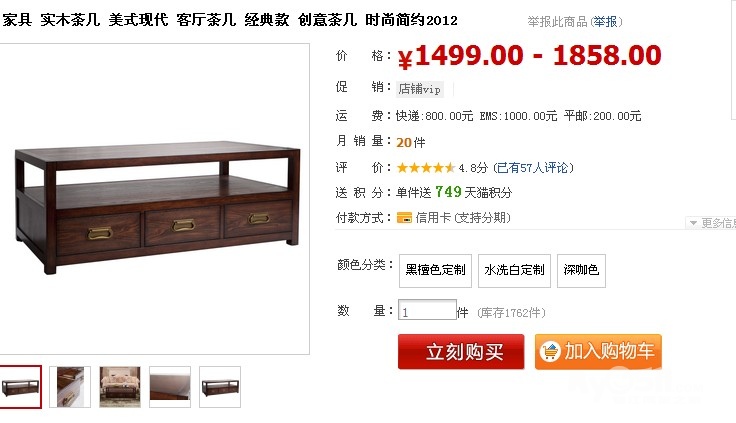Click the 立刻购买 buy now button
736x423 pixels.
pyautogui.click(x=461, y=352)
